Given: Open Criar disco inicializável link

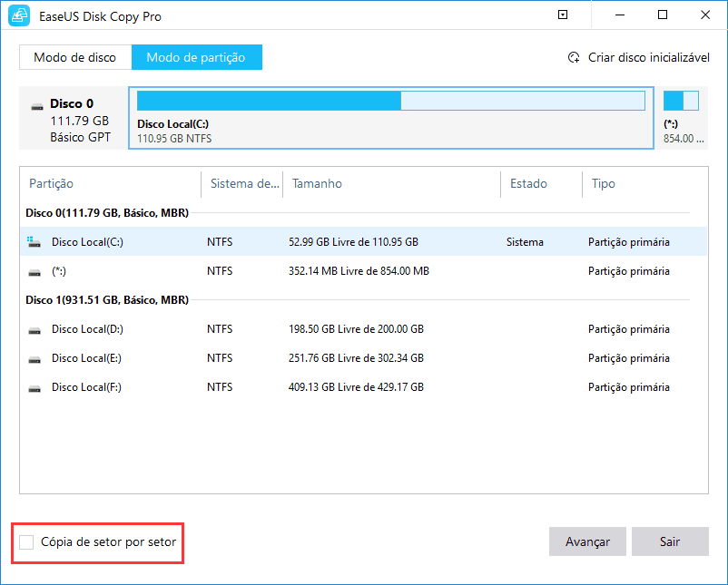Looking at the screenshot, I should 649,57.
